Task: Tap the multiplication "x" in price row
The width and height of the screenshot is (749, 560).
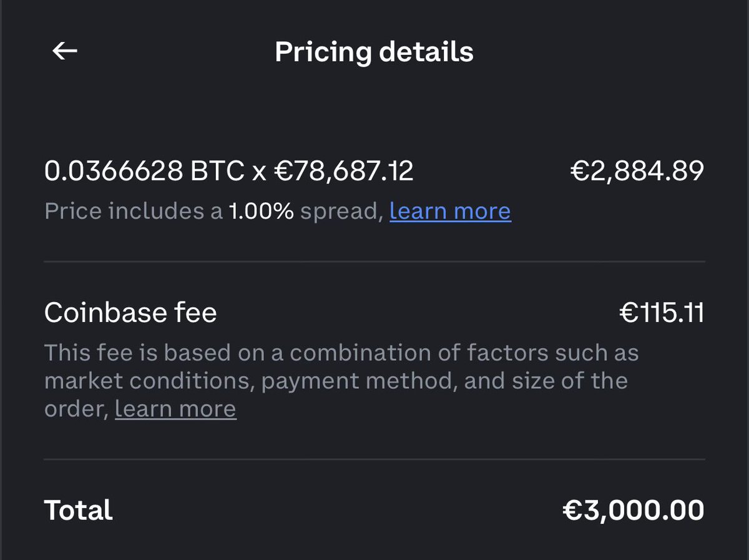Action: pyautogui.click(x=259, y=171)
